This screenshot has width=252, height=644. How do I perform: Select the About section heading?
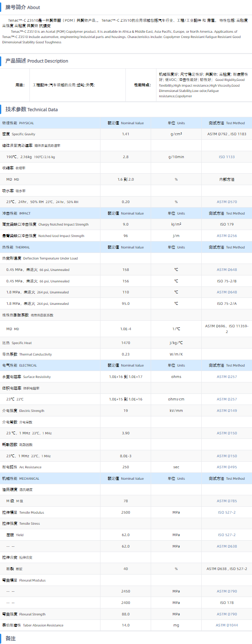coord(23,7)
